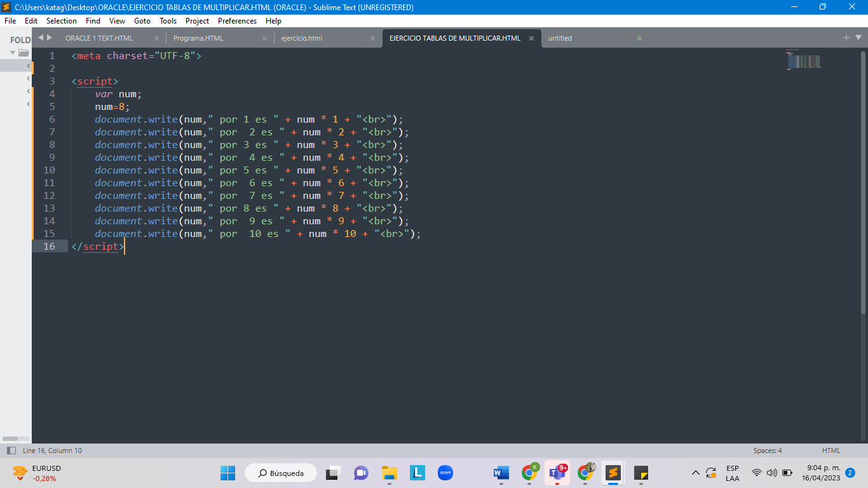Change syntax via HTML status label
Viewport: 868px width, 488px height.
pyautogui.click(x=831, y=451)
